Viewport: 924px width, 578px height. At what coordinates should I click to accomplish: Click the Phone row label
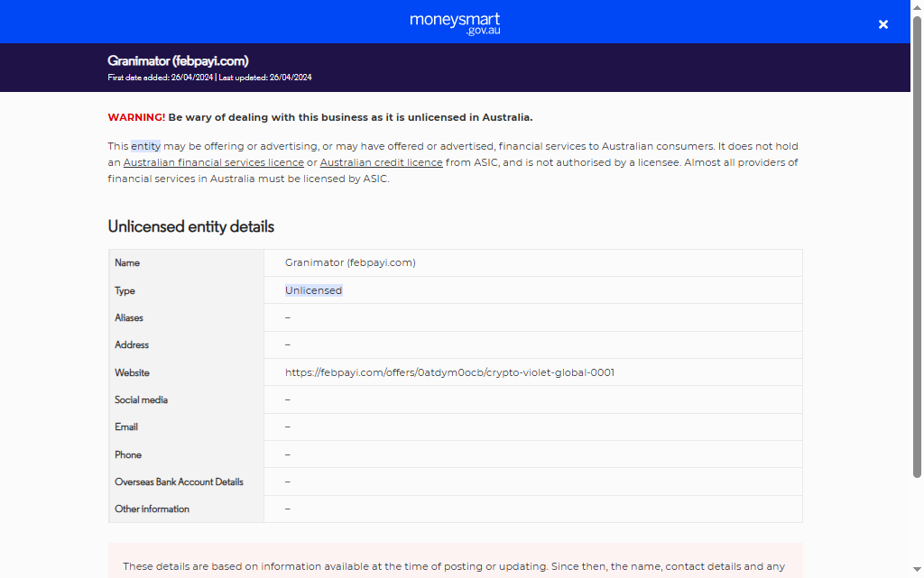tap(128, 455)
